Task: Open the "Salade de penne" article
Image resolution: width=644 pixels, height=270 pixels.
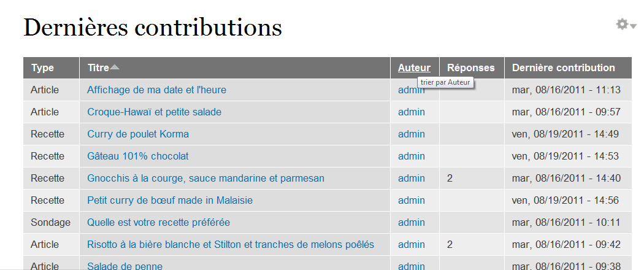Action: pos(125,266)
